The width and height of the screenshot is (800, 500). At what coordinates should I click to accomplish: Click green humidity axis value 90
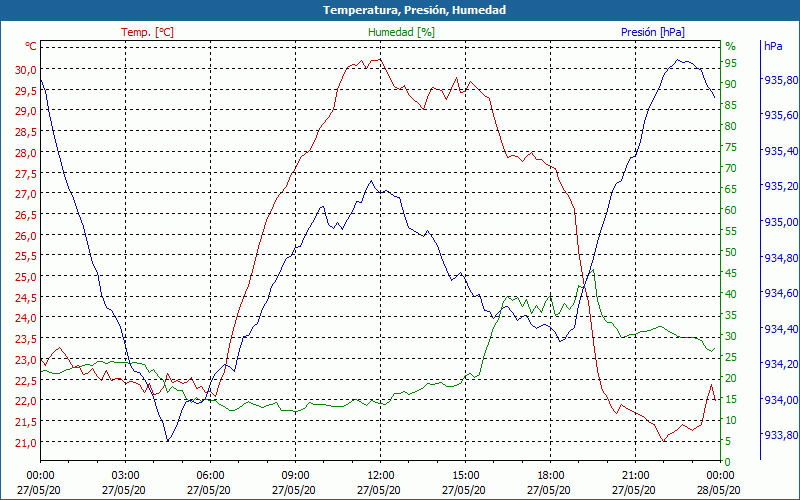(731, 84)
